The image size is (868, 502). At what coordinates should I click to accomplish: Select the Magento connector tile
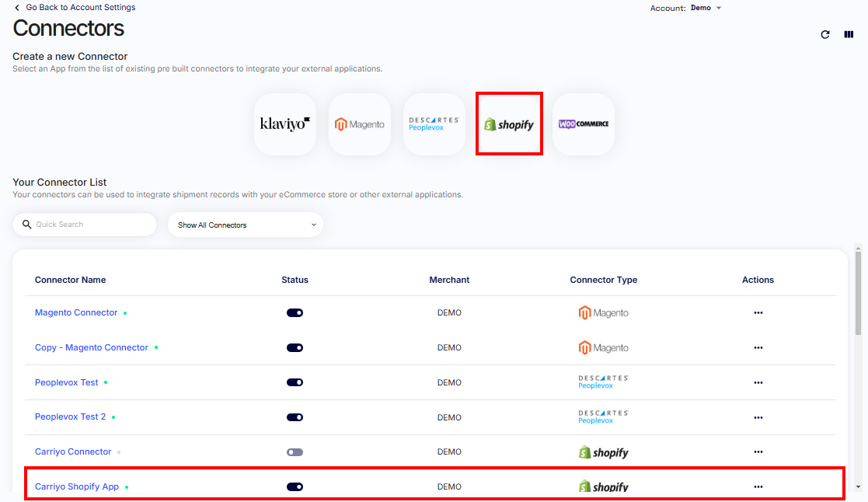[360, 124]
